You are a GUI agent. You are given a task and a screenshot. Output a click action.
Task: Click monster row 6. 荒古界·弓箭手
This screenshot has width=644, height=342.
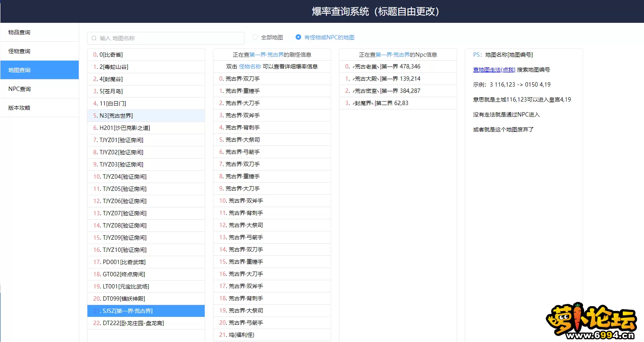(x=272, y=152)
